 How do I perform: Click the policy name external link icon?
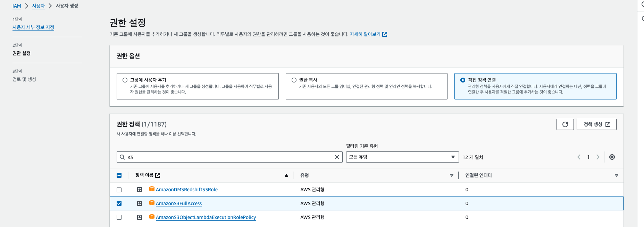(158, 175)
